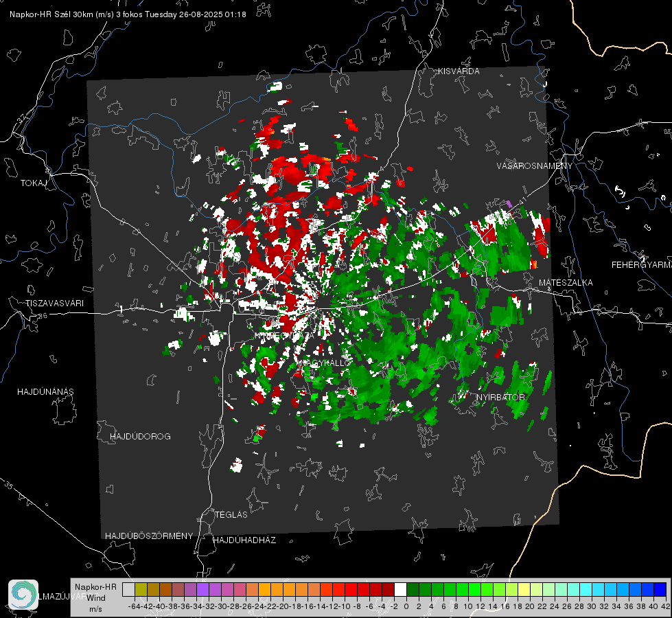Select the TISZAVASVÁRI town label
Viewport: 672px width, 618px height.
tap(54, 304)
